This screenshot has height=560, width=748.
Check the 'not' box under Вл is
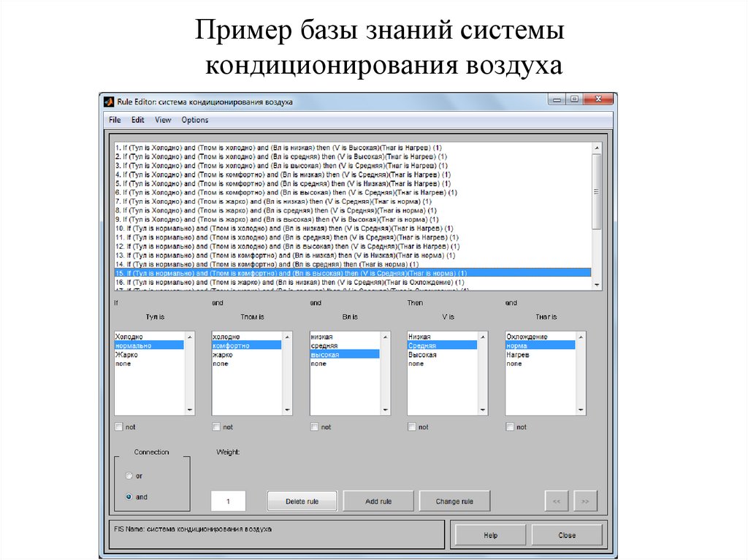[x=314, y=427]
